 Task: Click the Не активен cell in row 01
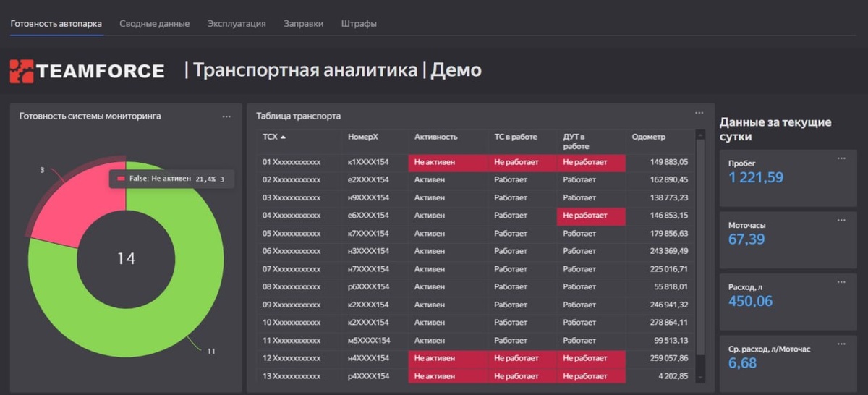pyautogui.click(x=448, y=162)
